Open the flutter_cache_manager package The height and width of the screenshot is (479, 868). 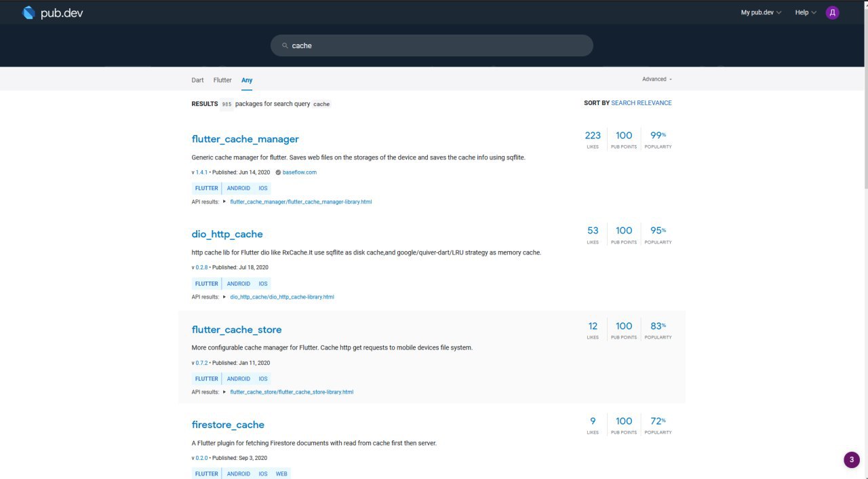click(245, 139)
